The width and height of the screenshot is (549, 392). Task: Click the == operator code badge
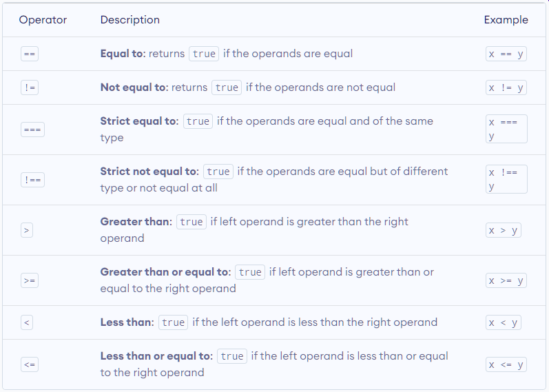point(30,54)
